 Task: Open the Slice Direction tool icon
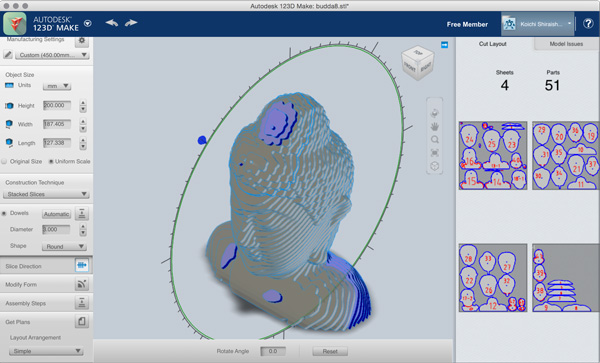point(82,265)
